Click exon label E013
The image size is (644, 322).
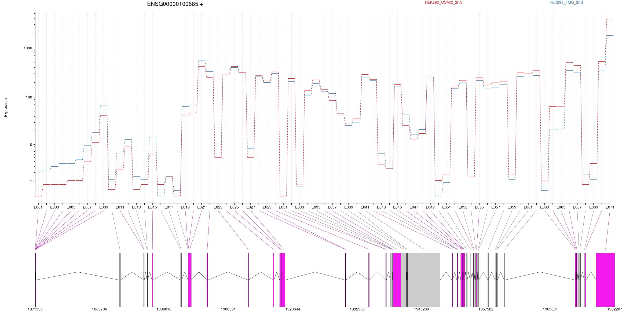coord(136,207)
